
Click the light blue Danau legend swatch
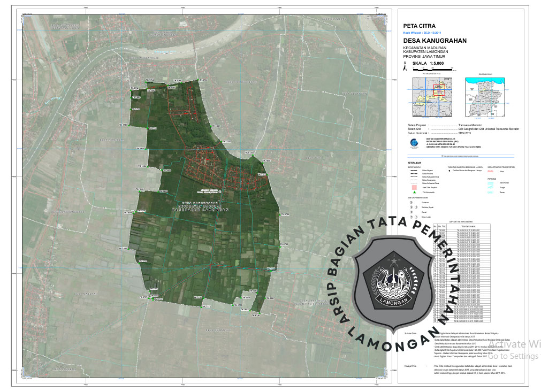[491, 191]
